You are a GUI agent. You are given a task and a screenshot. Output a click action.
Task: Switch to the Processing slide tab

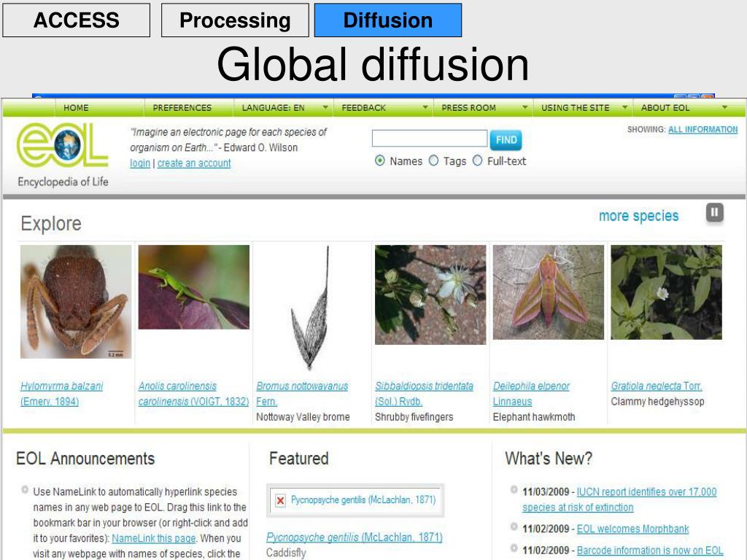pyautogui.click(x=235, y=20)
